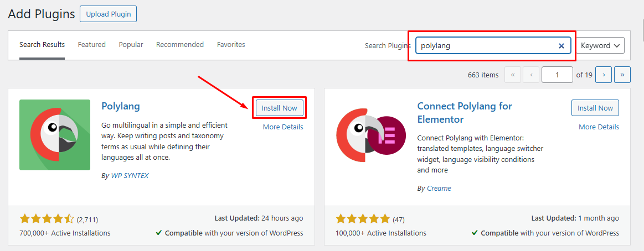Clear the polylang search text with X
Viewport: 644px width, 251px height.
[561, 45]
